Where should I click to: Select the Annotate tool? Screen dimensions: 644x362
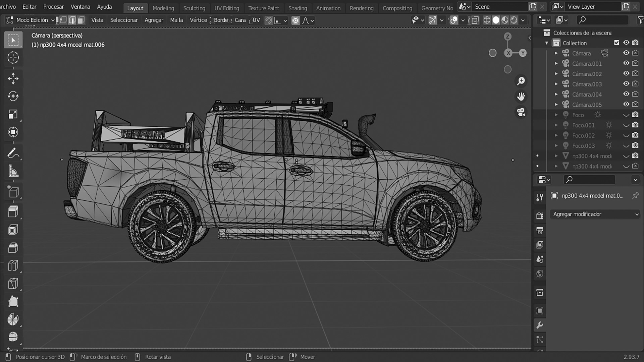pyautogui.click(x=13, y=154)
